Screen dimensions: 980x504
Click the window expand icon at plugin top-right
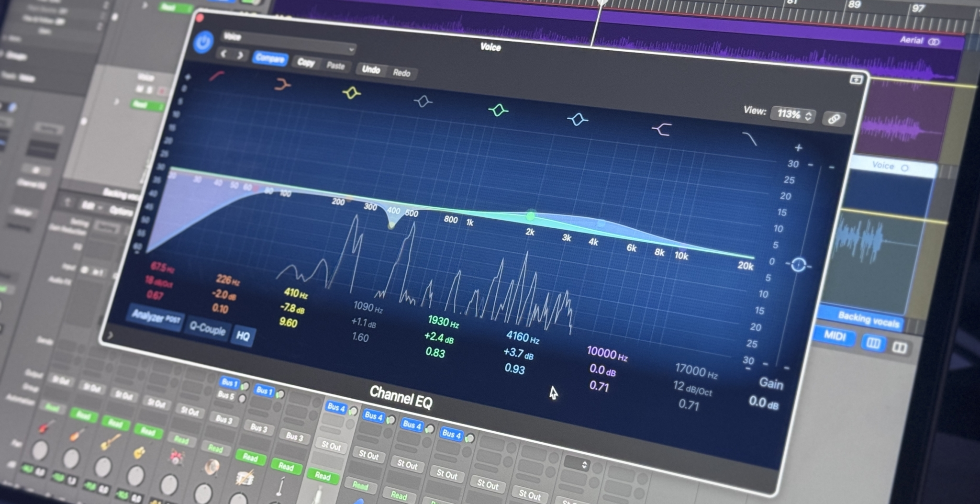click(x=856, y=79)
